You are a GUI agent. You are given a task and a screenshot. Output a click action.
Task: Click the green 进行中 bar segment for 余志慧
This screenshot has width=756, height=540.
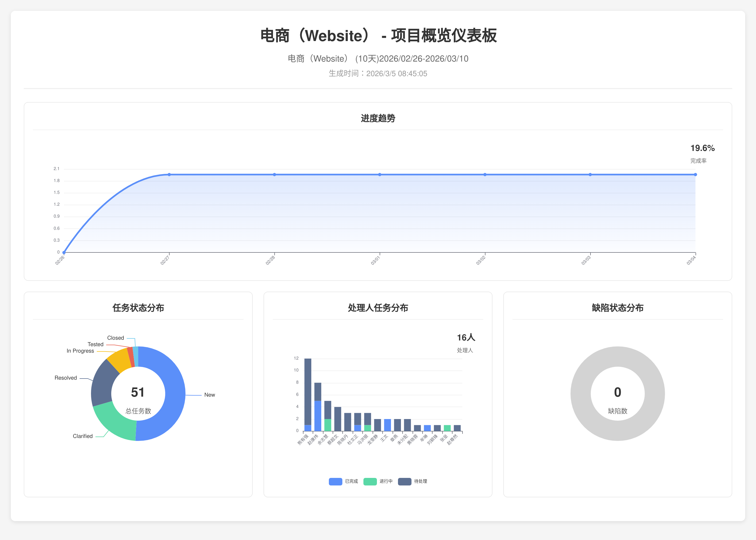[x=328, y=425]
